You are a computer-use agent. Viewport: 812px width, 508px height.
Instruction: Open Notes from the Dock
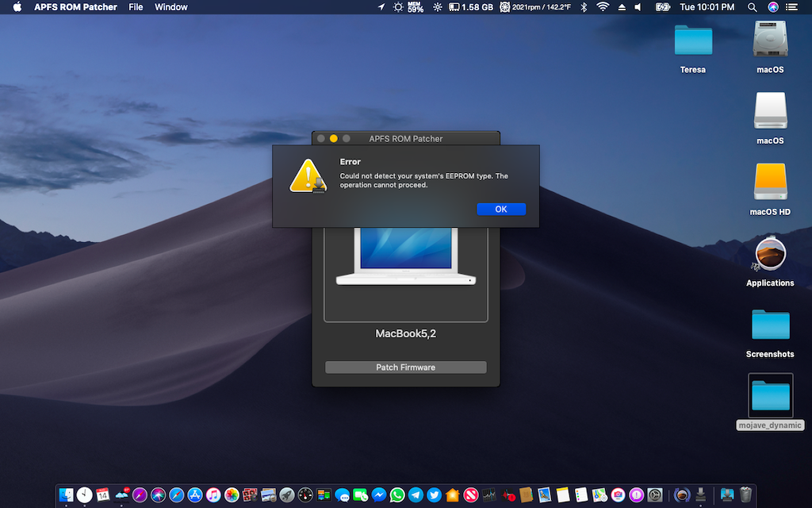[x=563, y=495]
